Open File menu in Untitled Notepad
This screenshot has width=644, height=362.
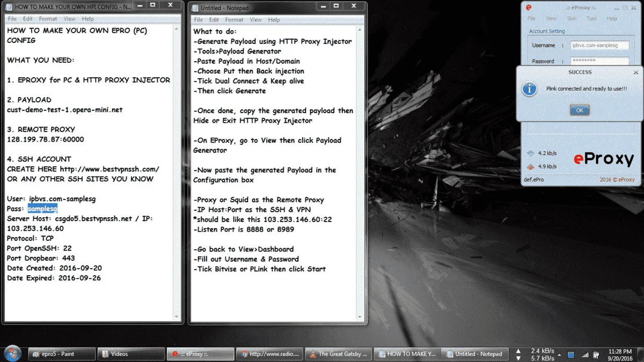(199, 20)
